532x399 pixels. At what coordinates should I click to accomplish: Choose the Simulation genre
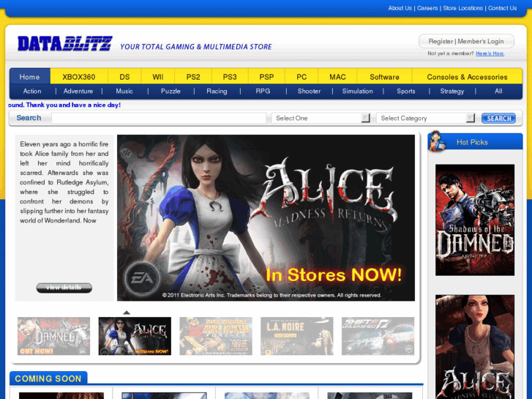[357, 91]
